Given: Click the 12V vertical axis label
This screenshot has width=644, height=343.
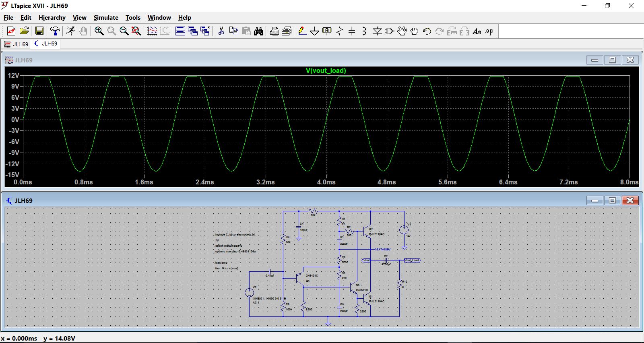Looking at the screenshot, I should (13, 75).
